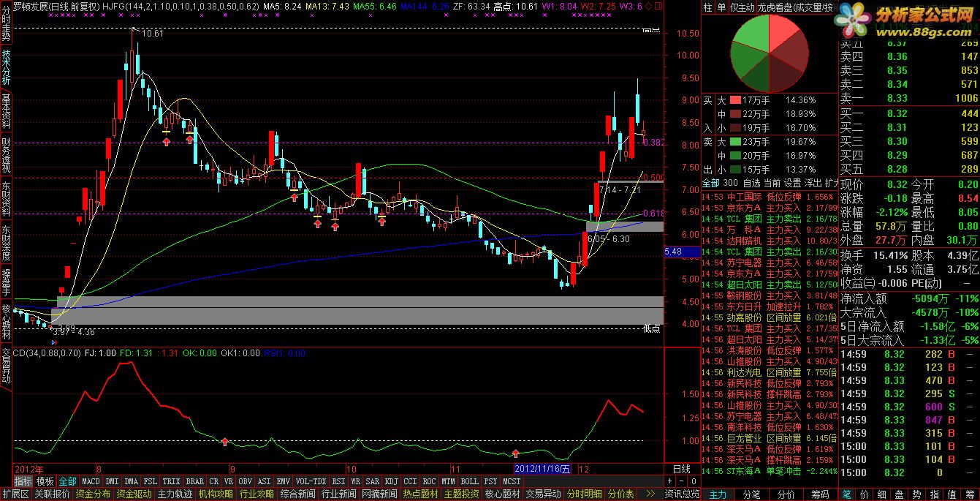Select the VR indicator
Screen dimensions: 980x501
click(x=228, y=482)
